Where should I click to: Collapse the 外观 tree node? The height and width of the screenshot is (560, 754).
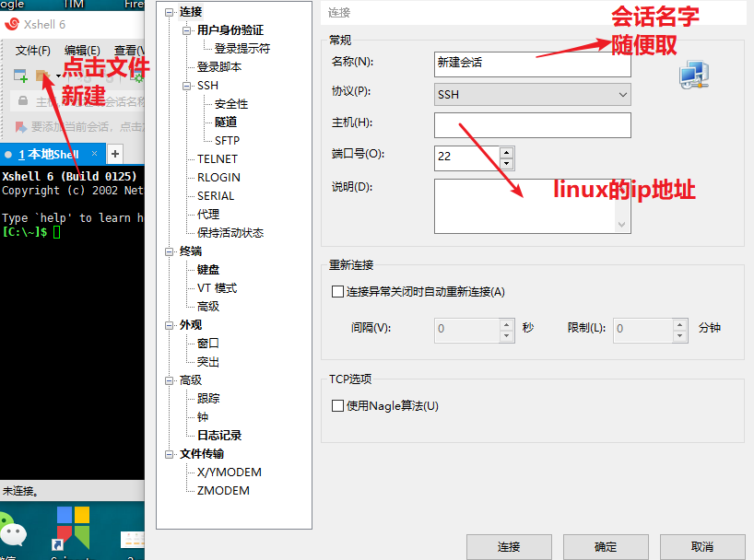(x=169, y=325)
